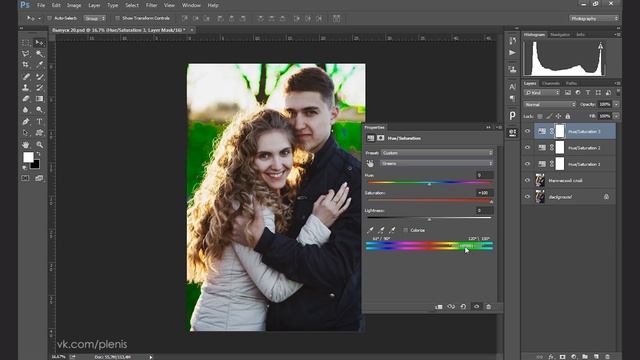Select the Magic Wand tool
Screen dimensions: 640x360
(x=39, y=54)
